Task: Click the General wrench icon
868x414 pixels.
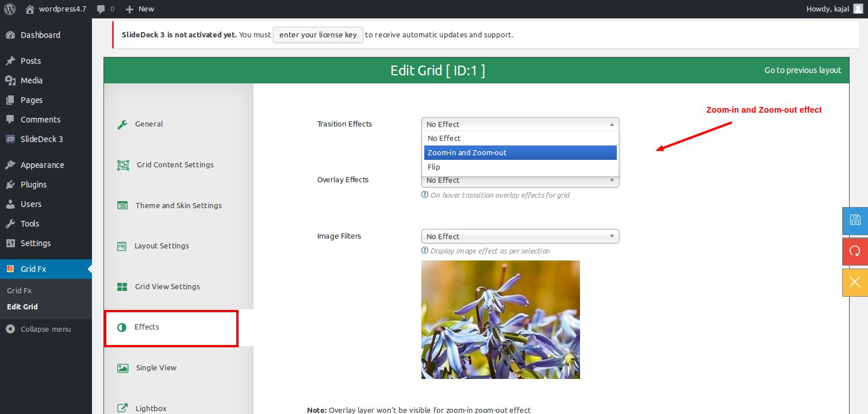Action: pos(122,124)
